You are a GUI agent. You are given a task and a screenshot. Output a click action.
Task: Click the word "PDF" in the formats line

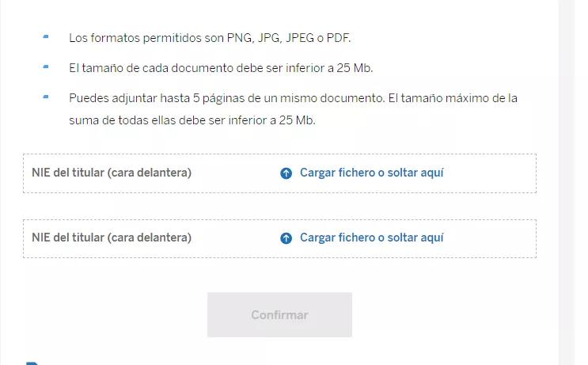click(x=338, y=38)
